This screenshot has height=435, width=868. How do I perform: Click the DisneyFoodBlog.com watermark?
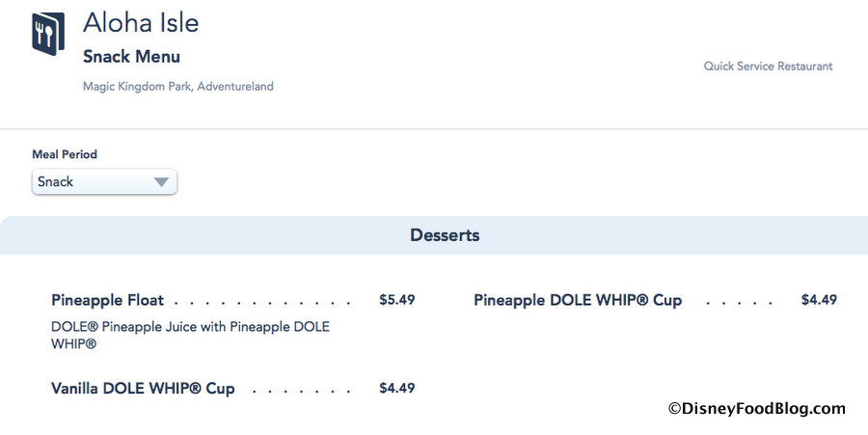(756, 409)
